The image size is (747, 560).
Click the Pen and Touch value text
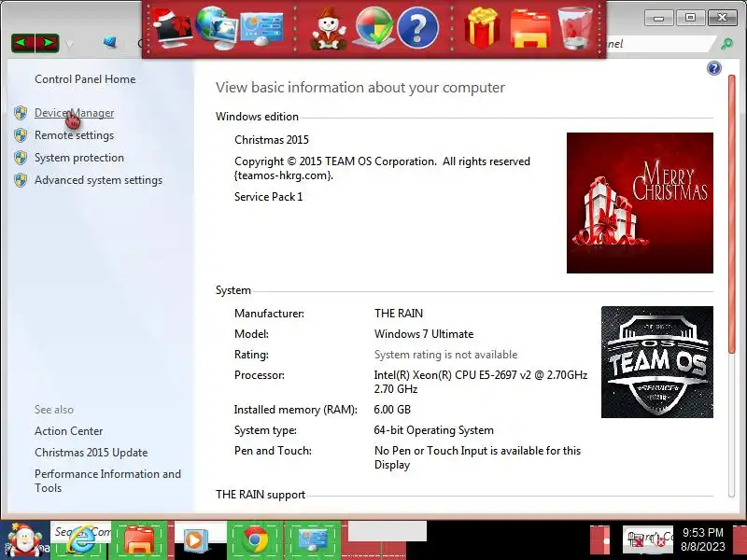coord(477,457)
